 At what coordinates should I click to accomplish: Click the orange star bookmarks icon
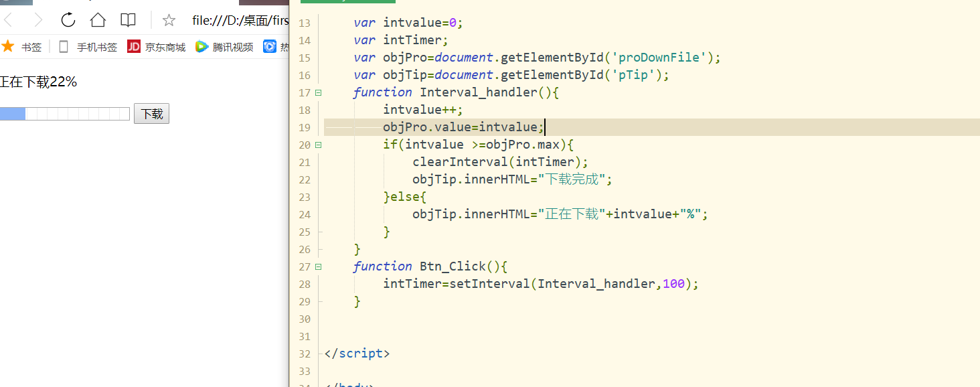(x=8, y=46)
